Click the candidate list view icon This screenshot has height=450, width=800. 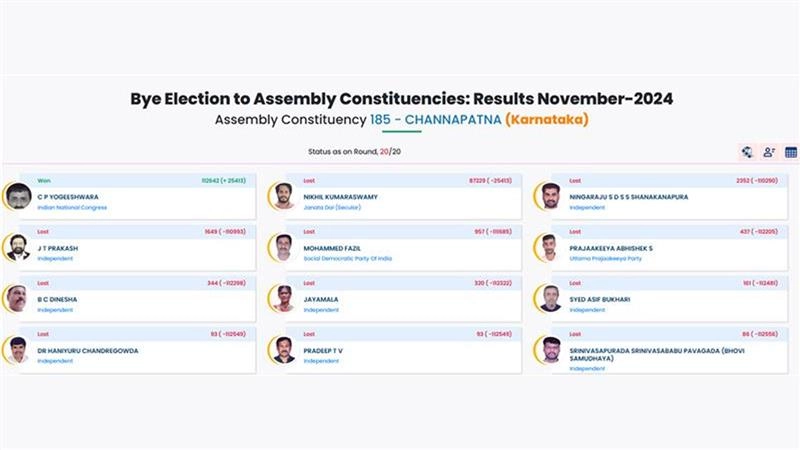[x=769, y=152]
